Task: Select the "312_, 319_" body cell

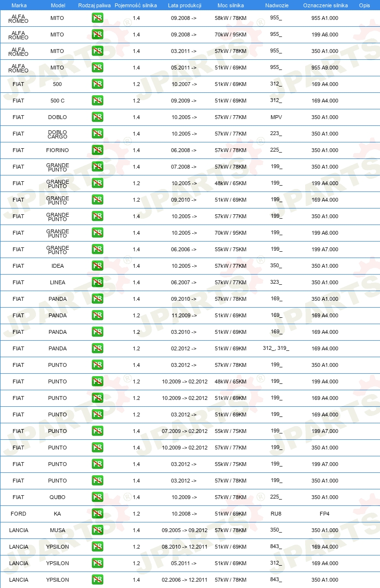Action: coord(276,348)
